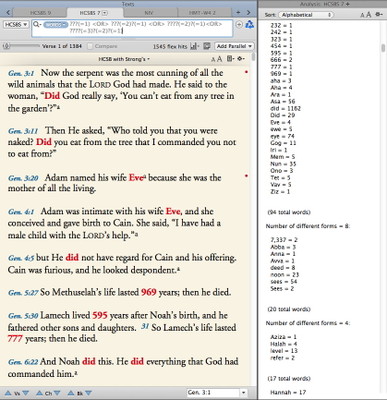The width and height of the screenshot is (387, 400).
Task: Click the Words search mode pill
Action: tap(55, 25)
